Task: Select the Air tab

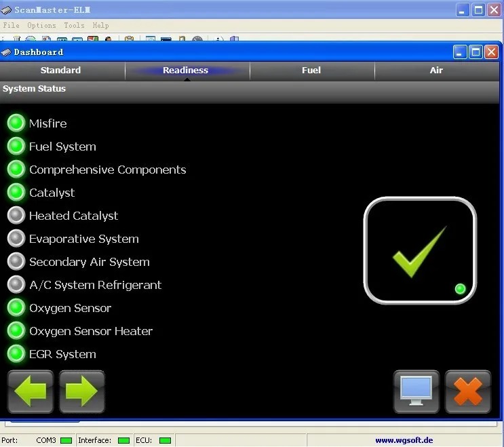Action: [436, 71]
